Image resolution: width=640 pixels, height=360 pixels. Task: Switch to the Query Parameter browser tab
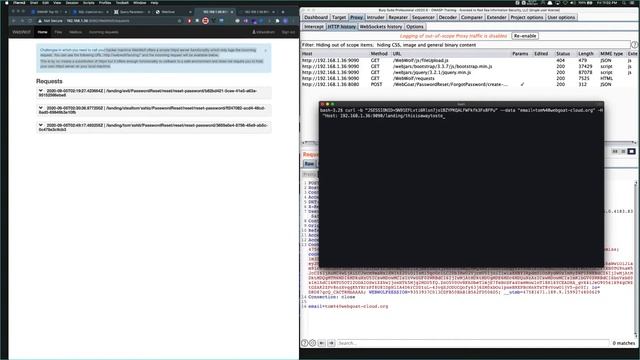tap(131, 12)
